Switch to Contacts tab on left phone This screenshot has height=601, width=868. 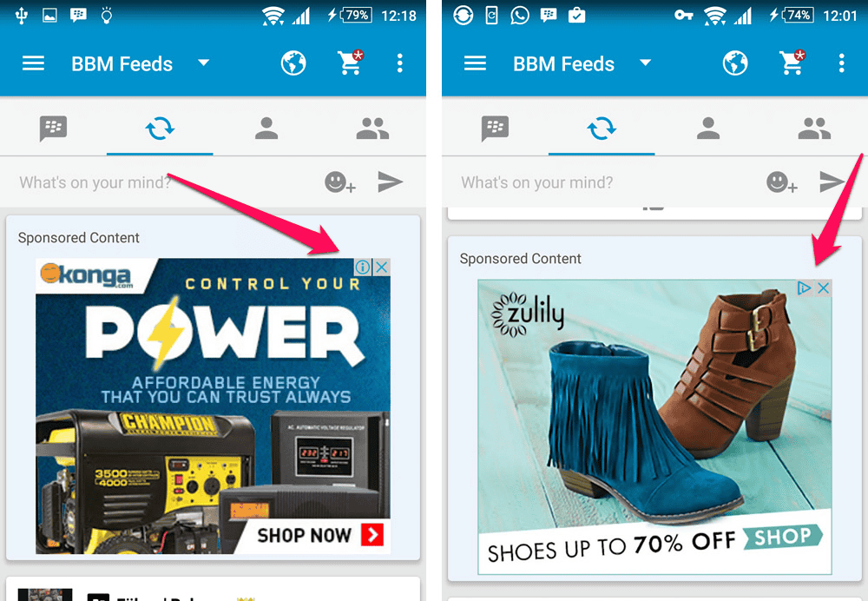pyautogui.click(x=266, y=128)
